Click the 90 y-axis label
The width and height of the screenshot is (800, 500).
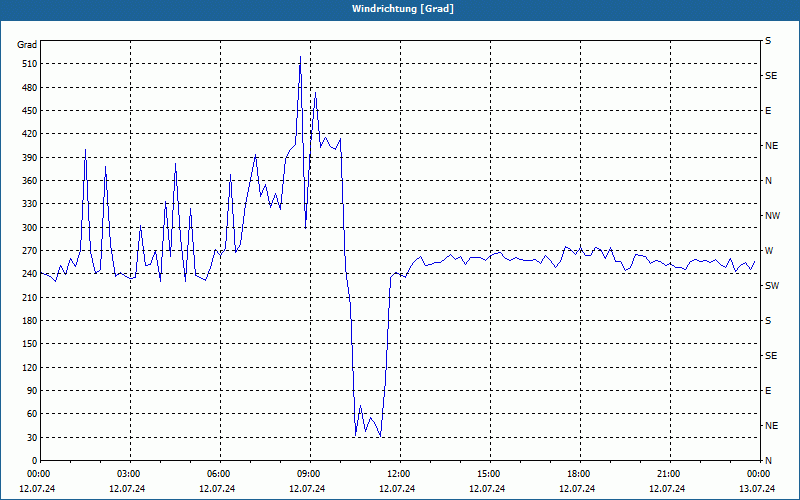[32, 391]
